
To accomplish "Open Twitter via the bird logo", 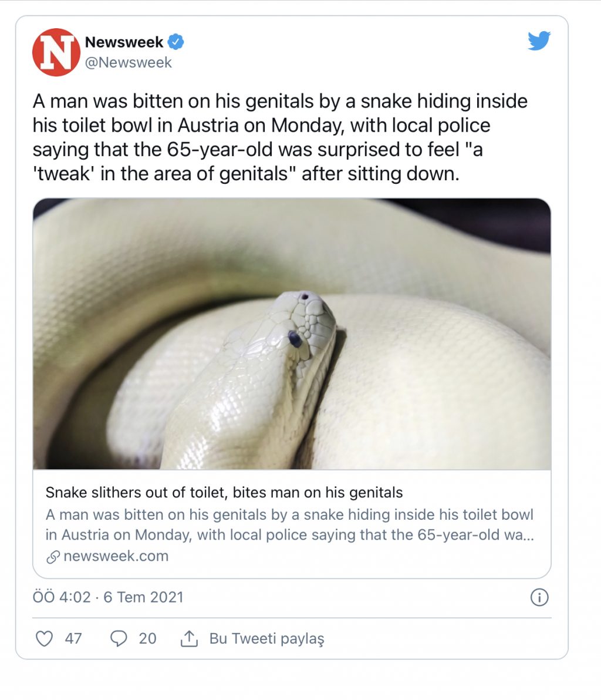I will tap(539, 41).
